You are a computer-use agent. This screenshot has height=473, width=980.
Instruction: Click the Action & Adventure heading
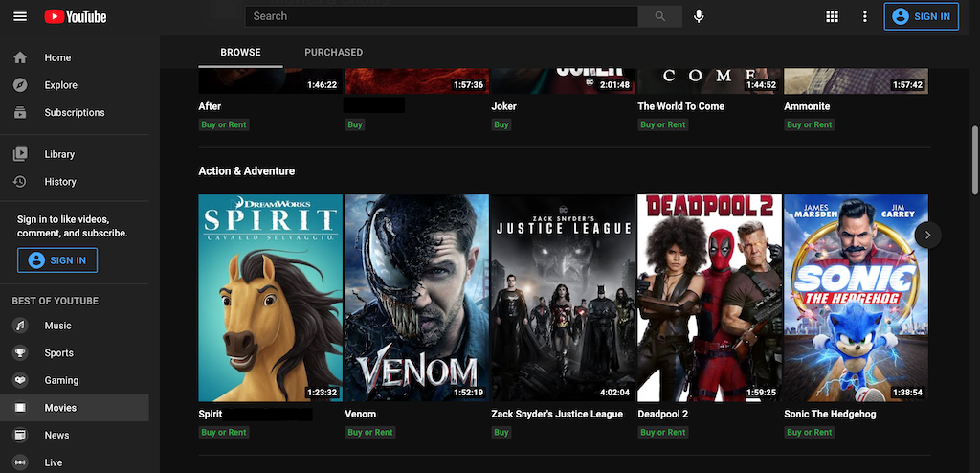click(x=247, y=170)
